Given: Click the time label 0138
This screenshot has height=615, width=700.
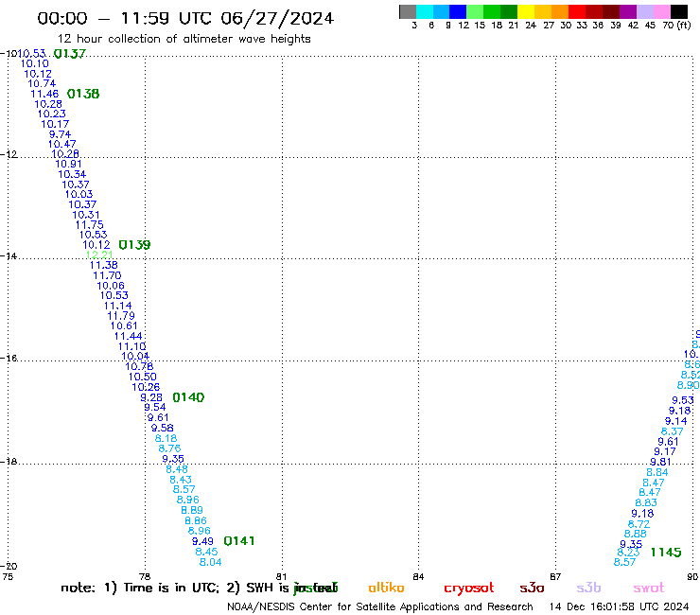Looking at the screenshot, I should pos(83,94).
